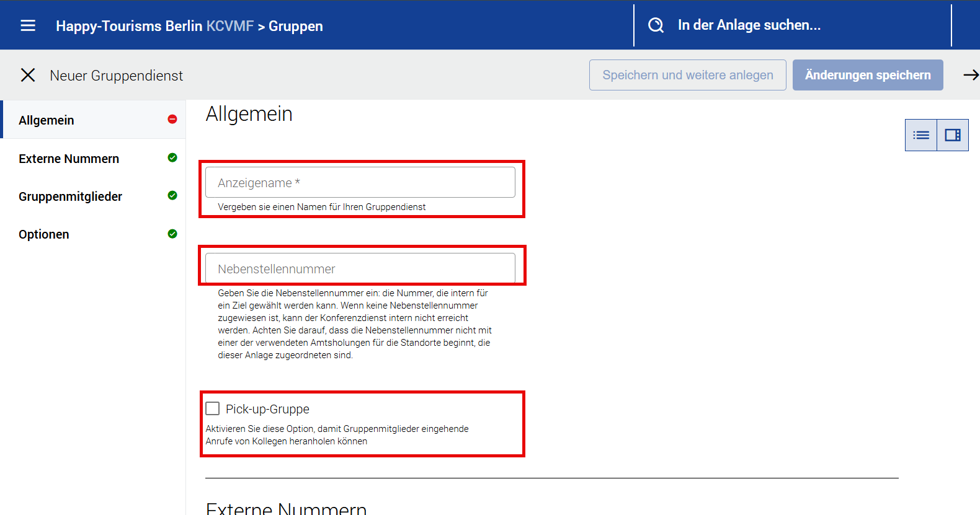Image resolution: width=980 pixels, height=515 pixels.
Task: Select the Allgemein section tab
Action: (47, 120)
